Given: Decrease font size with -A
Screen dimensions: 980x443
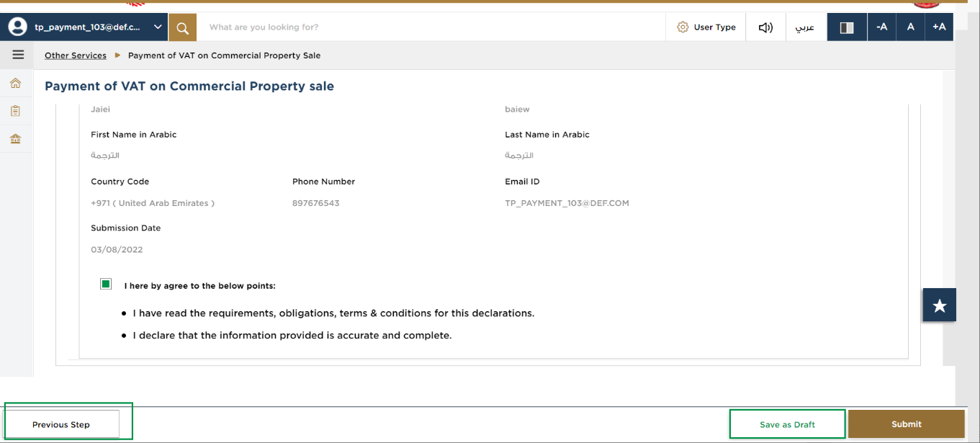Looking at the screenshot, I should pos(881,27).
